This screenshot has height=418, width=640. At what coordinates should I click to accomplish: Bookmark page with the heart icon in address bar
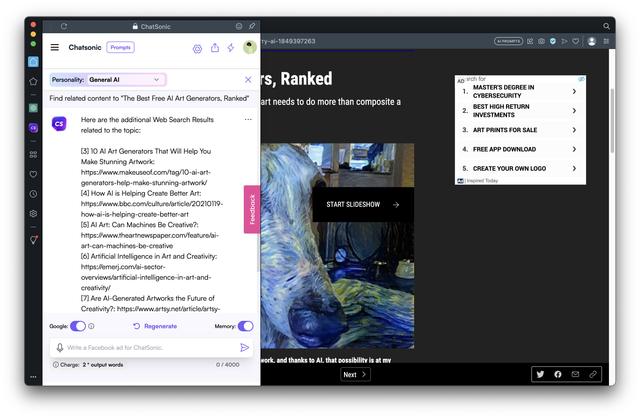576,41
